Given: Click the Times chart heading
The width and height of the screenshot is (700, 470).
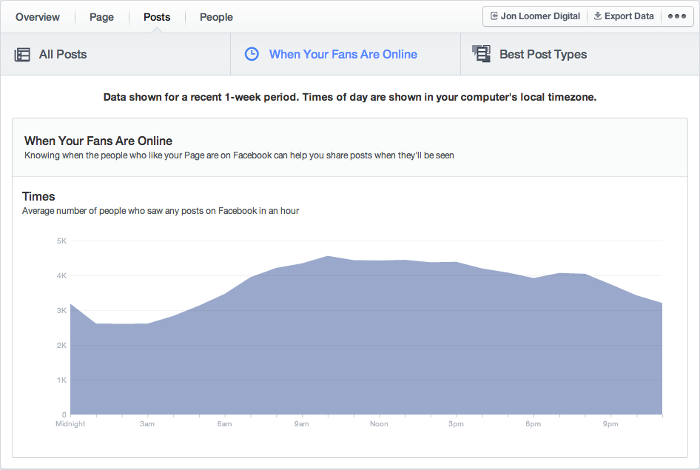Looking at the screenshot, I should (x=38, y=196).
